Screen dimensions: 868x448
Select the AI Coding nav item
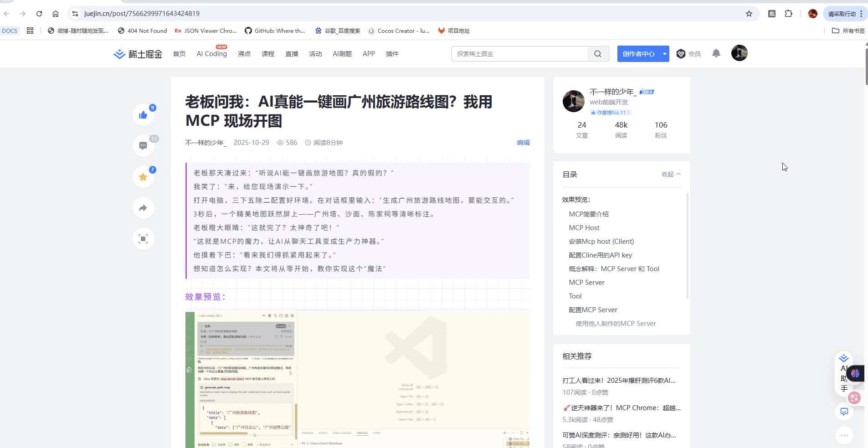click(x=211, y=53)
